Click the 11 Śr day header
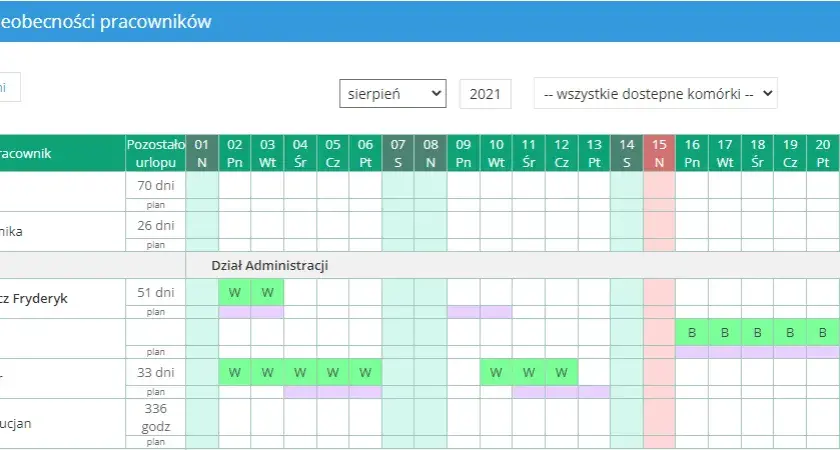 coord(529,153)
